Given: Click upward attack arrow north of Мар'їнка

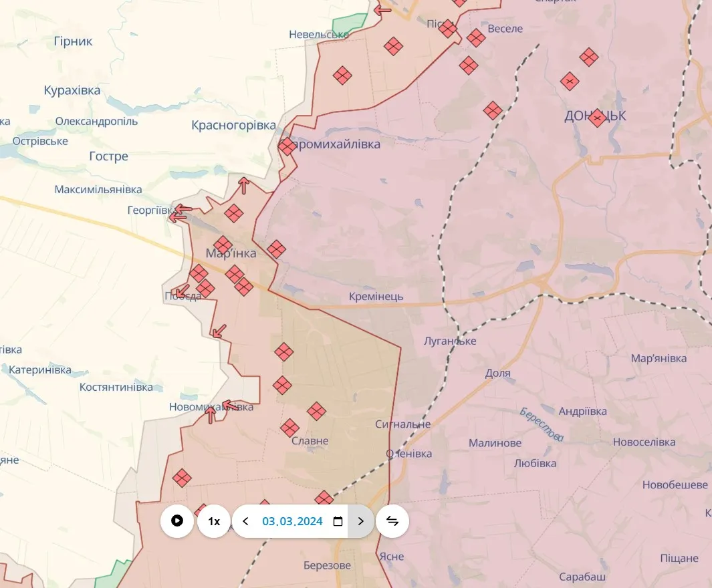Looking at the screenshot, I should pyautogui.click(x=244, y=185).
